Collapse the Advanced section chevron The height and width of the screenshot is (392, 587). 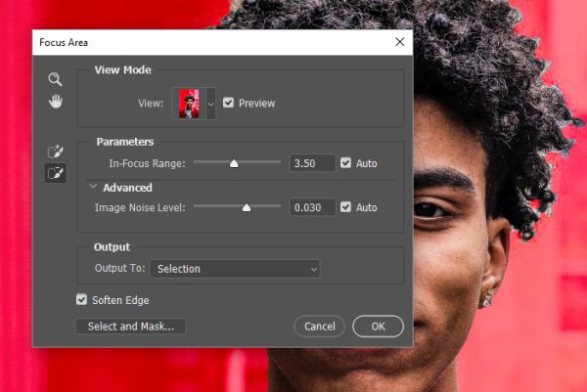[93, 186]
